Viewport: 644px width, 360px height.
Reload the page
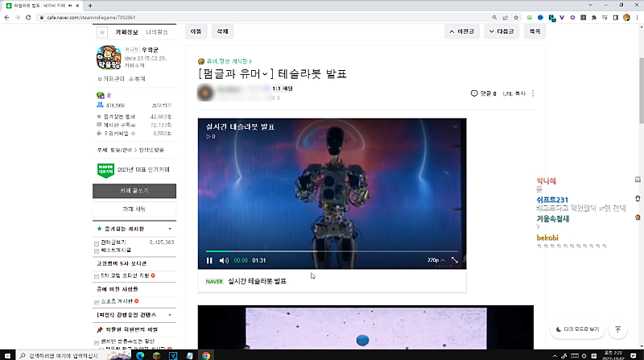point(28,18)
